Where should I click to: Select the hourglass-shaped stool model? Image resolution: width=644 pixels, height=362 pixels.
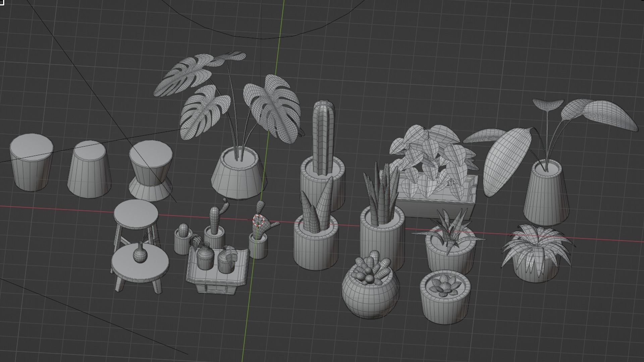pyautogui.click(x=151, y=171)
